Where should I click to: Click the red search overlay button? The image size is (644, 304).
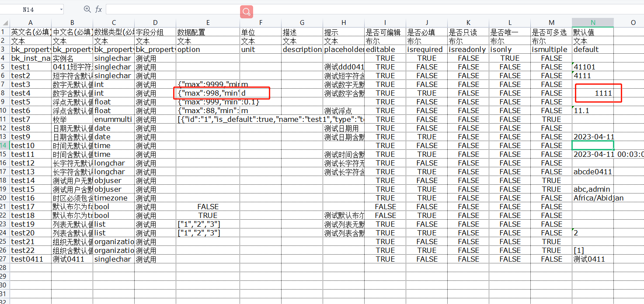[247, 12]
